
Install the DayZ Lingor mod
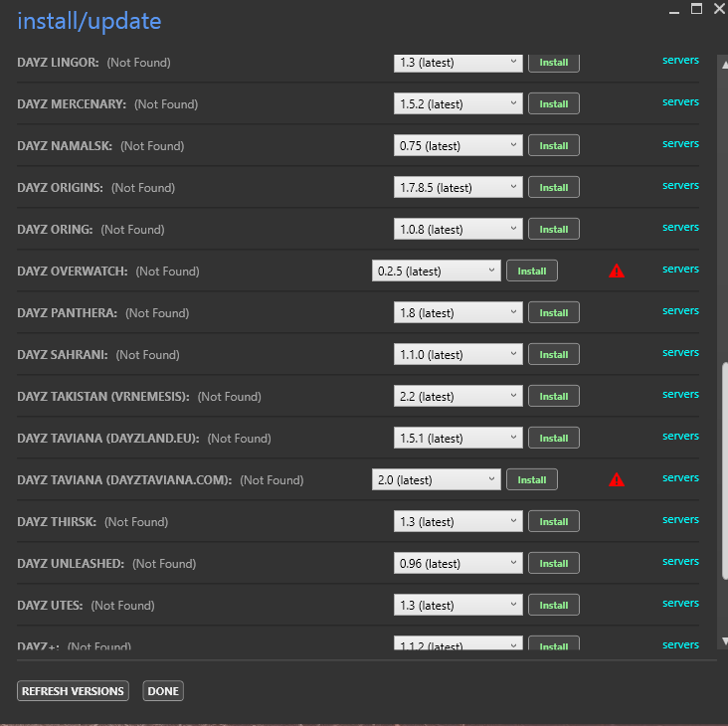553,63
